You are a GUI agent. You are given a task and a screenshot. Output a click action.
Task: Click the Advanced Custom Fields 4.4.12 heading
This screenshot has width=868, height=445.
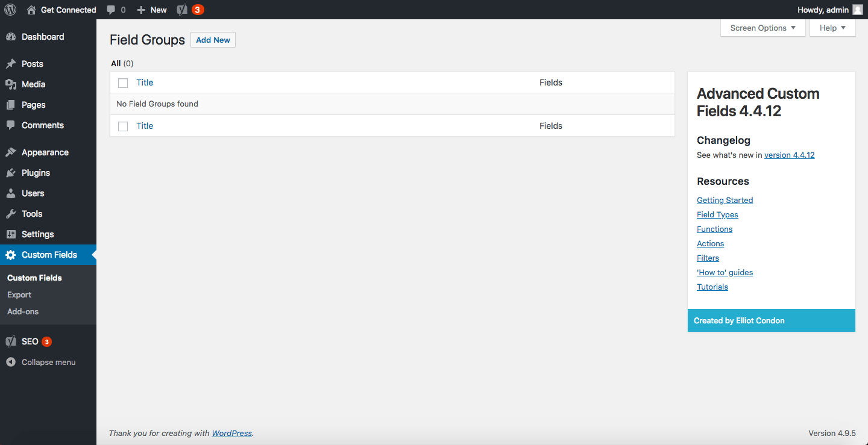[x=758, y=102]
